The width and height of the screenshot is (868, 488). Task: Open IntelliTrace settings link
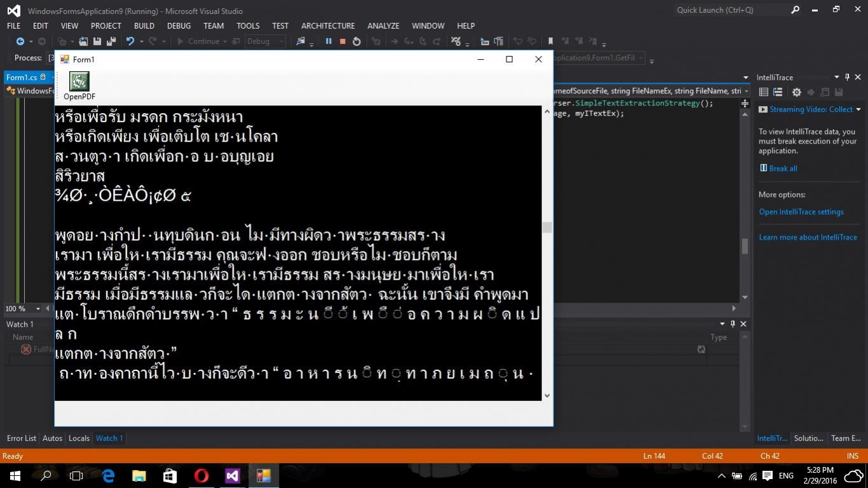click(x=801, y=212)
